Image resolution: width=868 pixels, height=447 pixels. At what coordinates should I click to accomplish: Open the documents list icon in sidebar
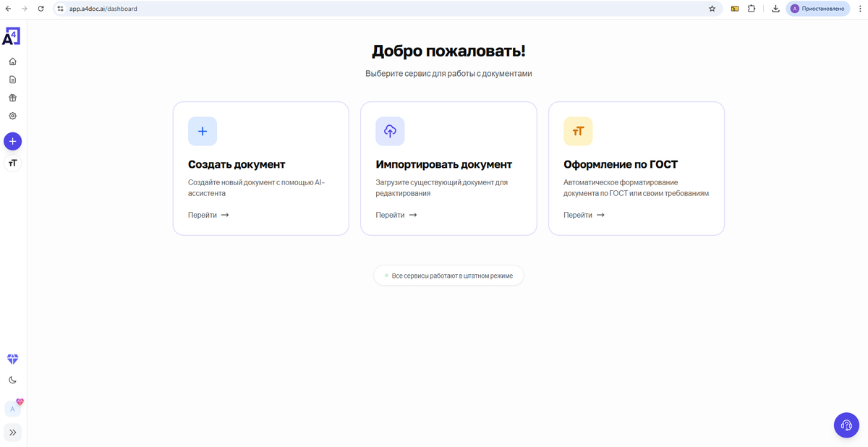pyautogui.click(x=12, y=80)
